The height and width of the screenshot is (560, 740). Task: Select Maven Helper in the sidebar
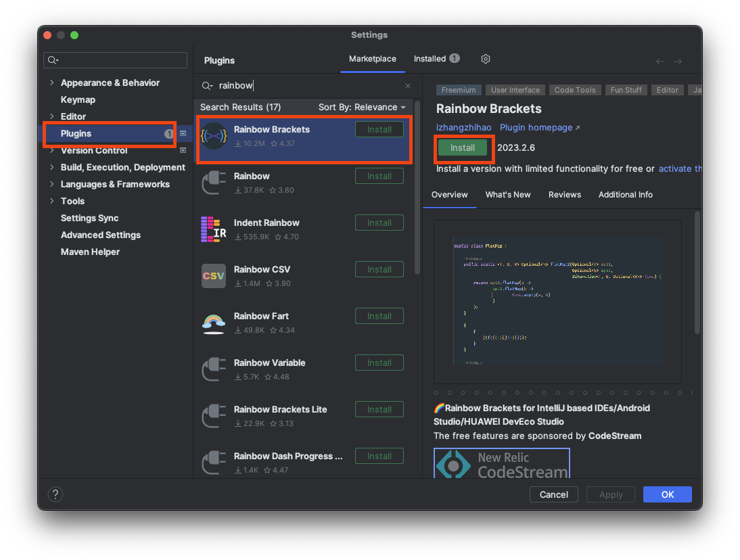point(90,252)
